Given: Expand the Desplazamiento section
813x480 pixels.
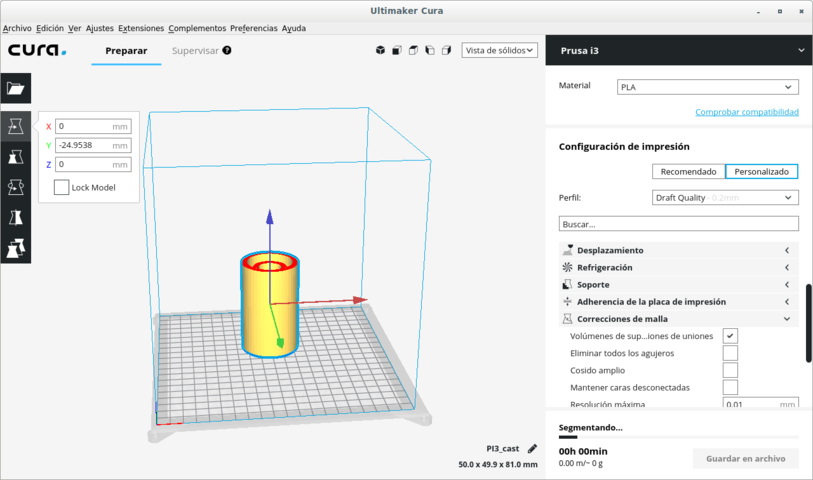Looking at the screenshot, I should tap(679, 250).
